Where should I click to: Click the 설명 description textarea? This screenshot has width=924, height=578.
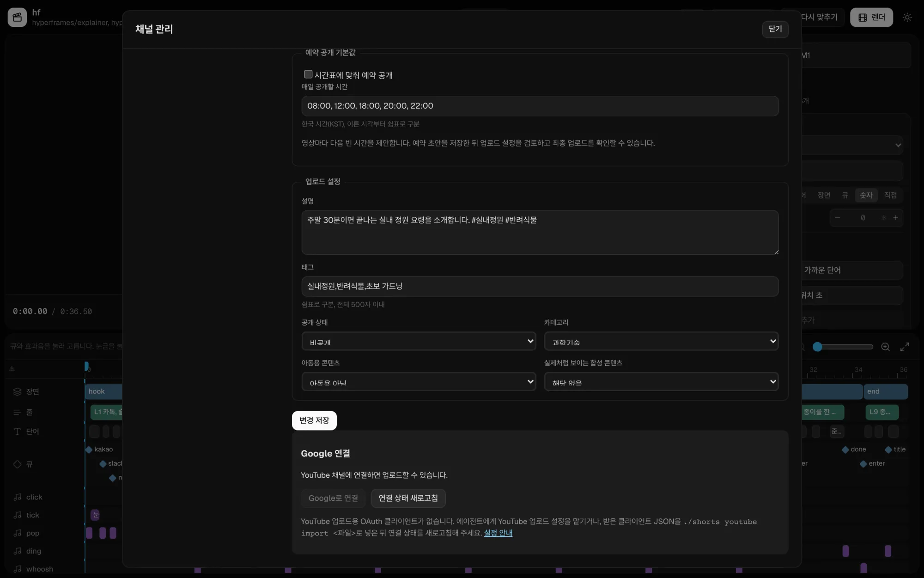point(540,233)
